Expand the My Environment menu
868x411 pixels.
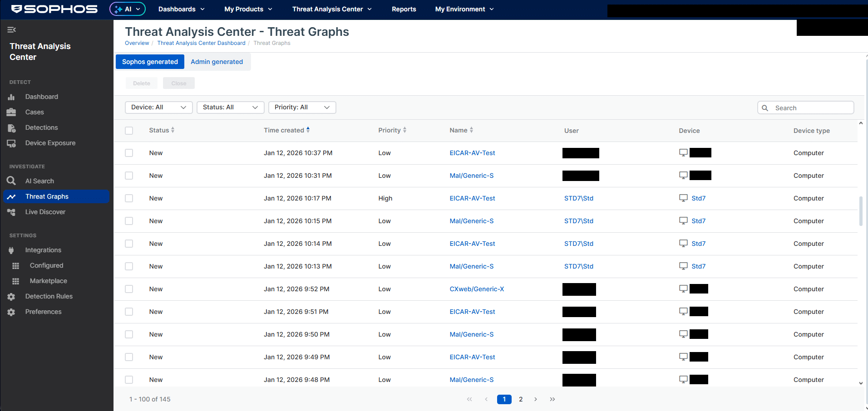coord(464,9)
